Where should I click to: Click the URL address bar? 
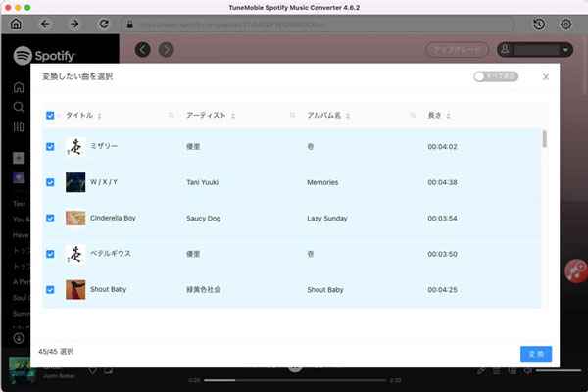(x=318, y=24)
